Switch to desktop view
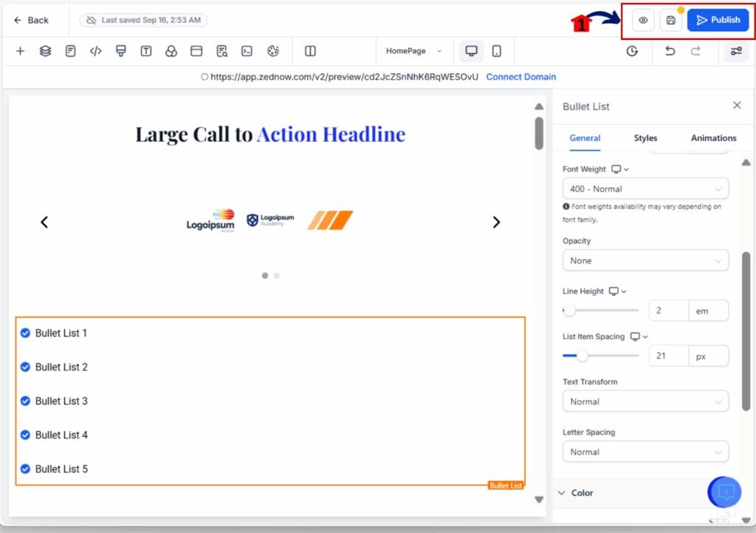 click(471, 51)
